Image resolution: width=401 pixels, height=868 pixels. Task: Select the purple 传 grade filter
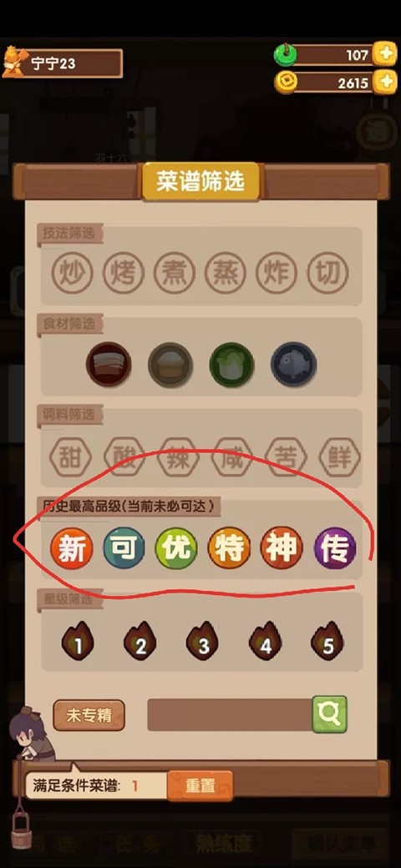[x=335, y=548]
